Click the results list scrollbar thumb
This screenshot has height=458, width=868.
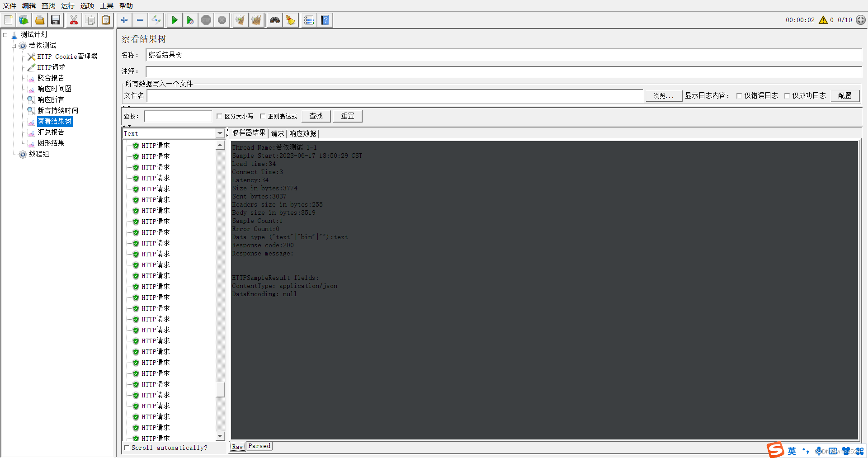pos(220,390)
